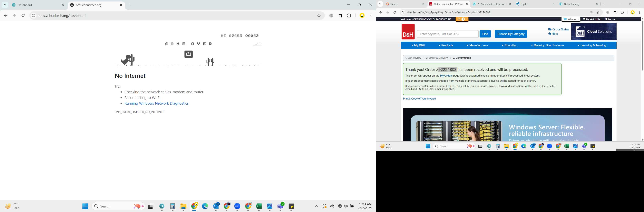
Task: Open the Windows Start menu on left taskbar
Action: pyautogui.click(x=85, y=206)
